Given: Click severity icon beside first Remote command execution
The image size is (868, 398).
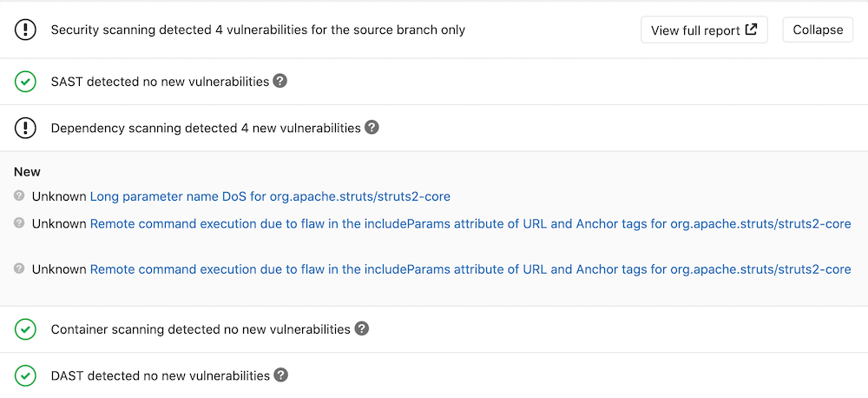Looking at the screenshot, I should 19,223.
